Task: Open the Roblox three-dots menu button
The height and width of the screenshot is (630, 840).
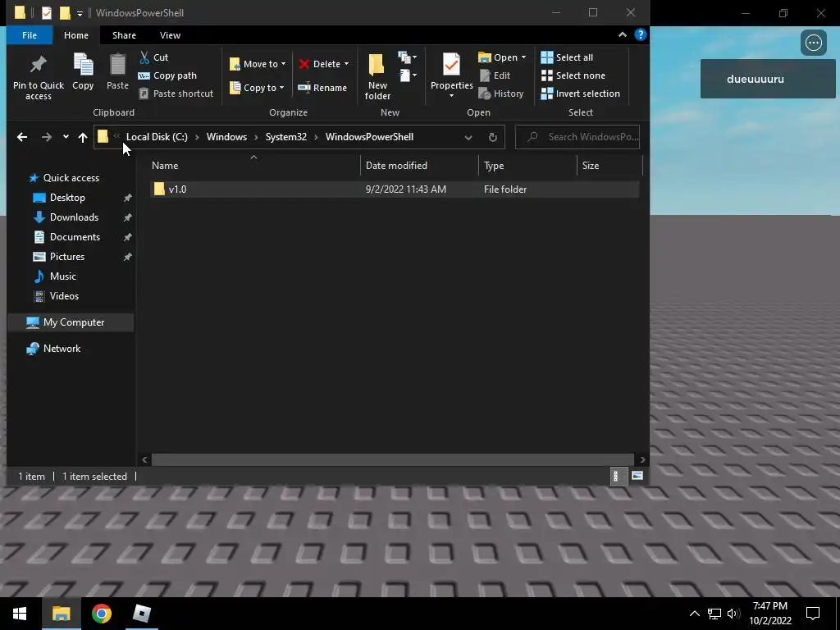Action: coord(813,43)
